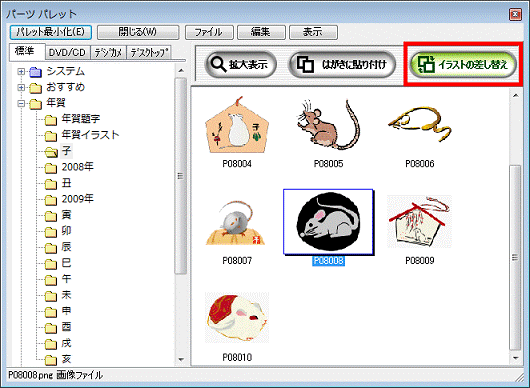Switch to the DVD/CD tab

(68, 53)
